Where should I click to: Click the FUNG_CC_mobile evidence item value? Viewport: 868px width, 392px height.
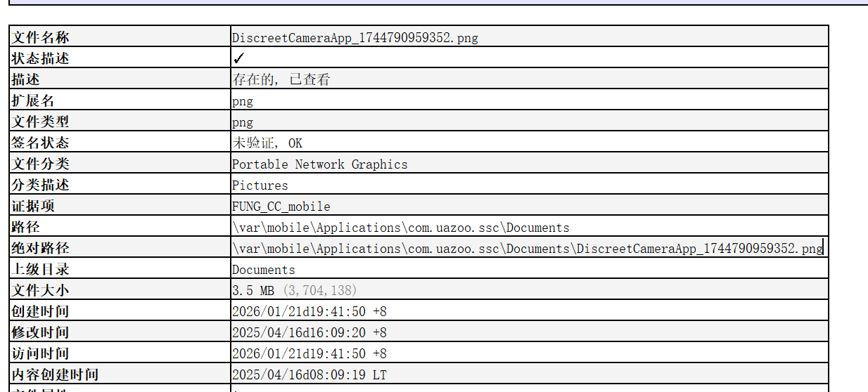pyautogui.click(x=281, y=207)
